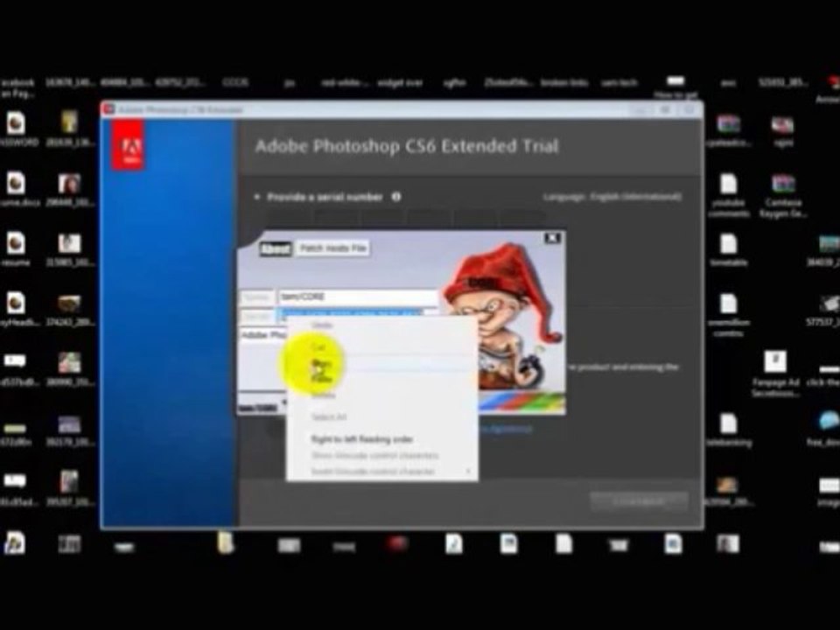Launch the Camtasia desktop shortcut
Screen dimensions: 840x630
pyautogui.click(x=782, y=195)
